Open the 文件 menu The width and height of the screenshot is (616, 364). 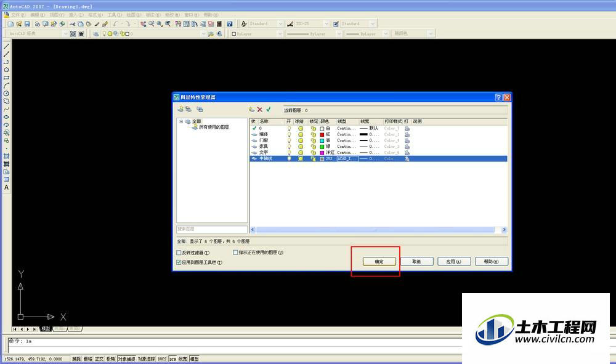click(18, 15)
